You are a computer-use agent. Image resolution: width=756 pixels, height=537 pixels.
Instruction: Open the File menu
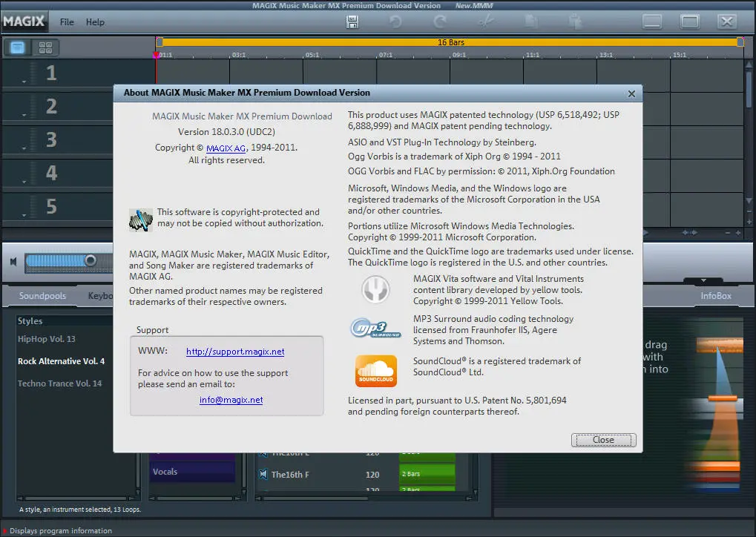pyautogui.click(x=67, y=22)
